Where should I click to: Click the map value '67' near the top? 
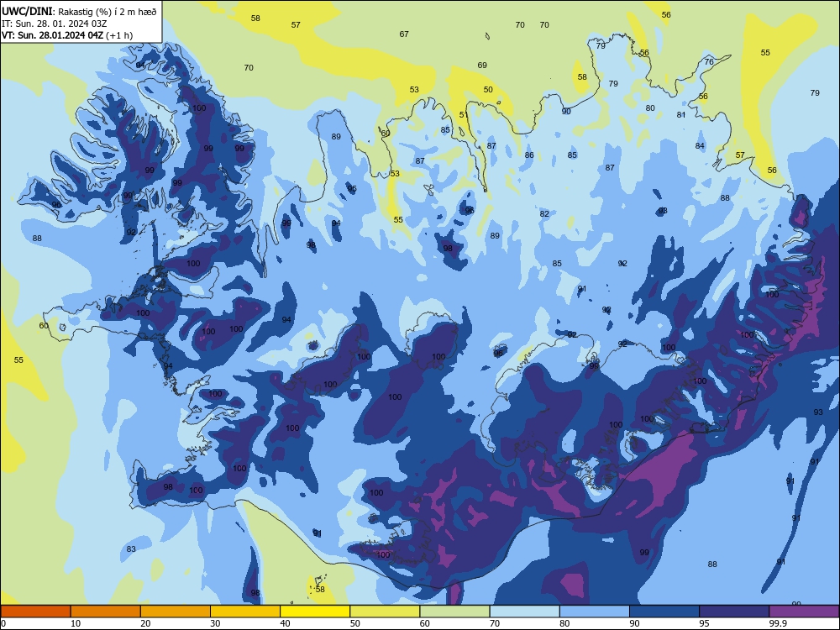[x=404, y=34]
